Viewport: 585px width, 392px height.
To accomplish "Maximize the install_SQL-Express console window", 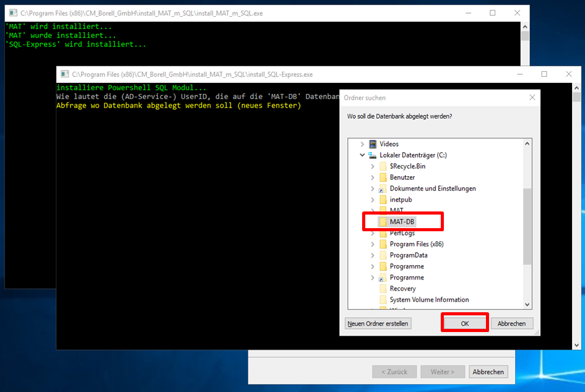I will click(544, 74).
